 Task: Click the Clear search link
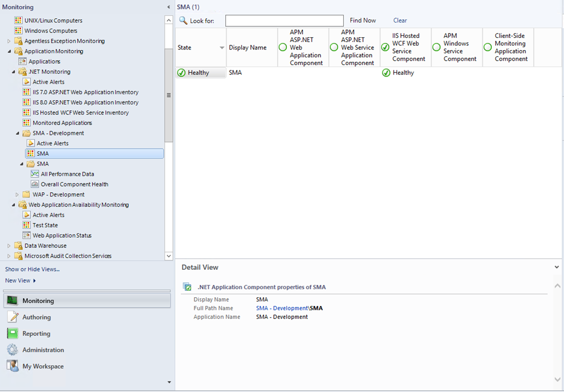tap(400, 20)
